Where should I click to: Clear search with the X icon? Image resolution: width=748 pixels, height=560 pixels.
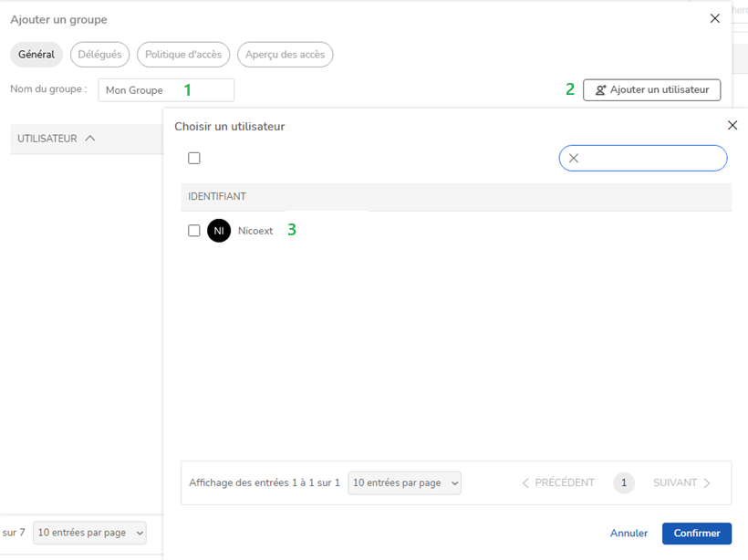(574, 159)
